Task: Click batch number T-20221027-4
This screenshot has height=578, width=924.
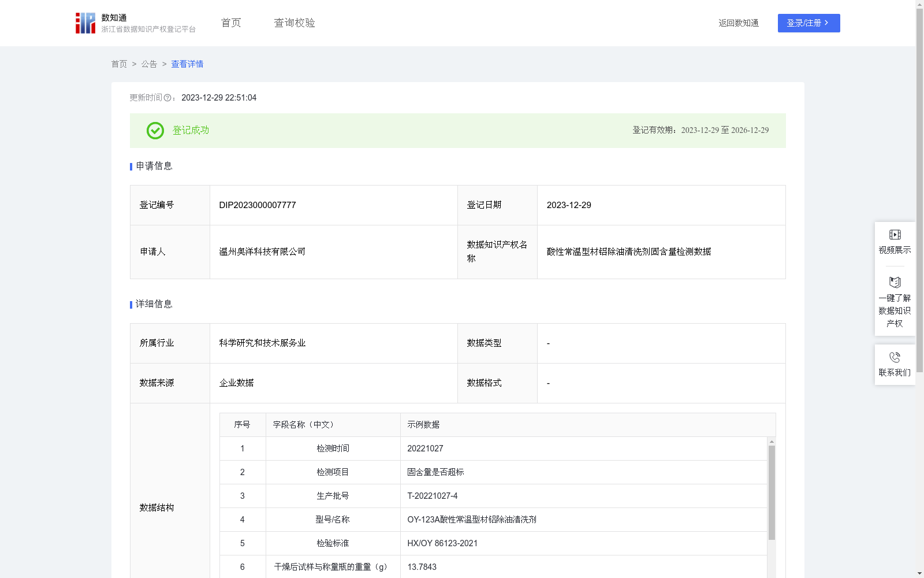Action: point(432,496)
